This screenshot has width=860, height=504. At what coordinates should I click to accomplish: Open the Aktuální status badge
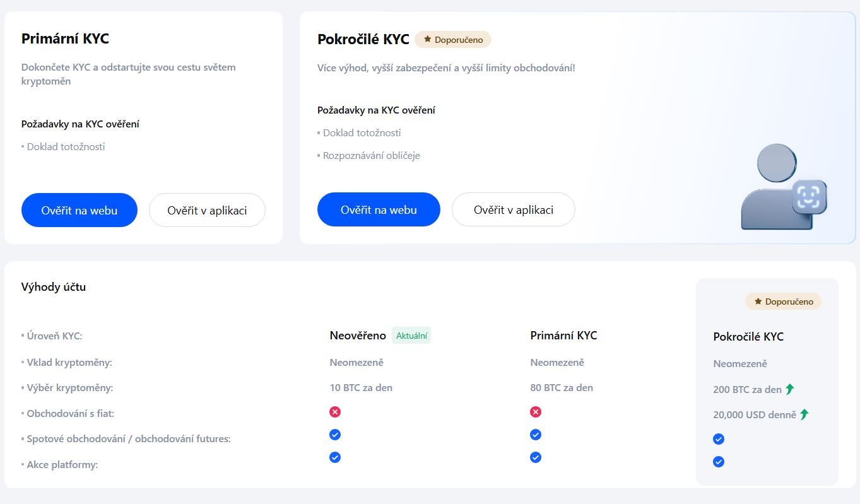(411, 335)
